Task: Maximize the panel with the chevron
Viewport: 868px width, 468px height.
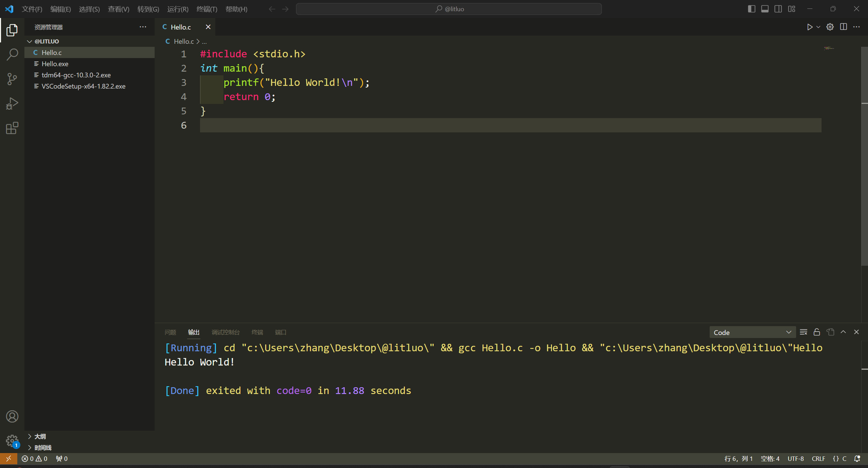Action: point(843,332)
